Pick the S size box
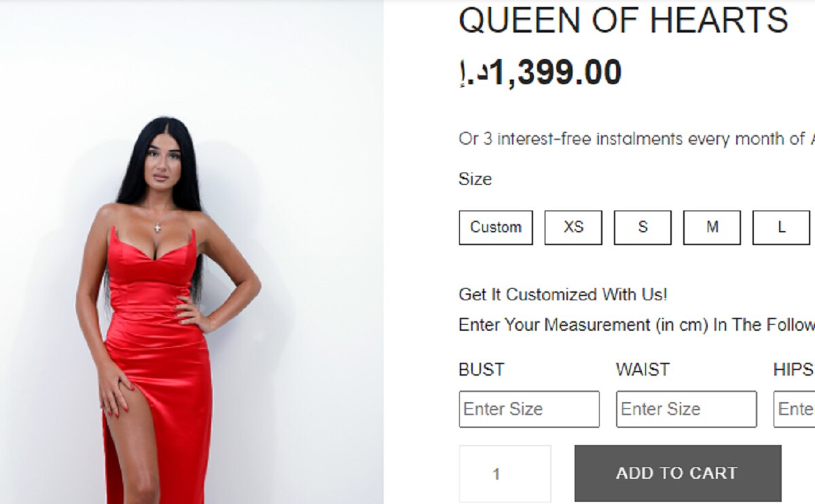Screen dimensions: 815x504 642,228
